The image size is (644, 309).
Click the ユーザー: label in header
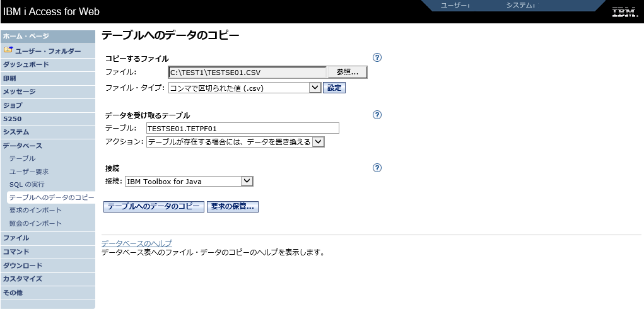(x=455, y=6)
